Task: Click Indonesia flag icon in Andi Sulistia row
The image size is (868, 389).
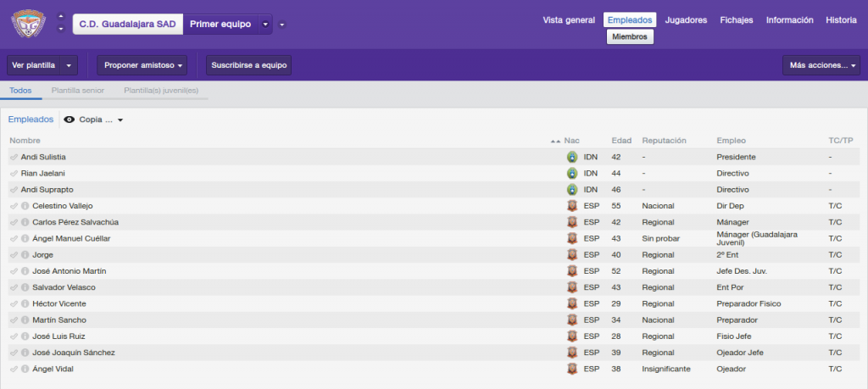Action: click(x=572, y=157)
